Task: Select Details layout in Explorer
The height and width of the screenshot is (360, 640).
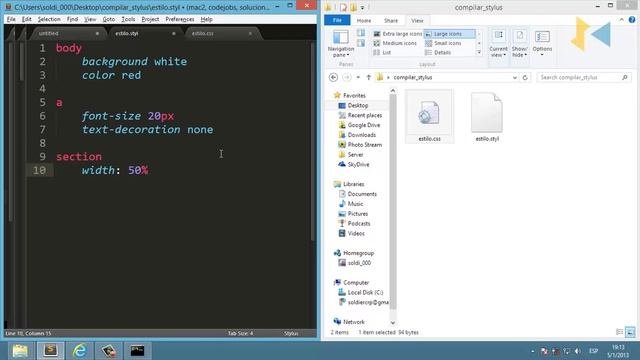Action: 438,53
